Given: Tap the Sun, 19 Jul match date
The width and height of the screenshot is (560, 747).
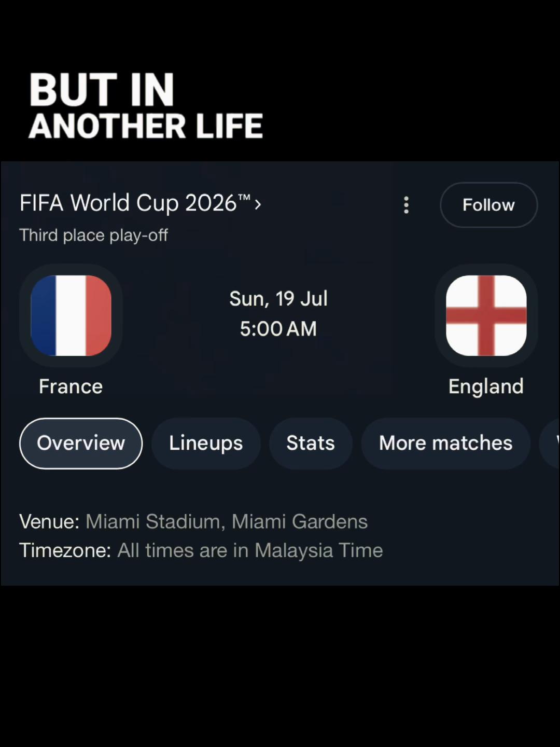Looking at the screenshot, I should pyautogui.click(x=278, y=299).
